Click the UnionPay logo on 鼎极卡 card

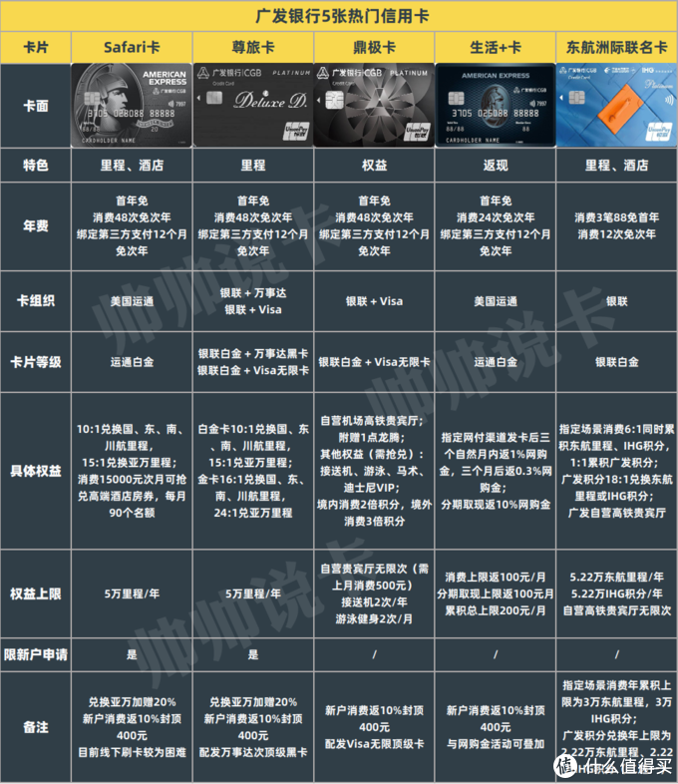419,131
